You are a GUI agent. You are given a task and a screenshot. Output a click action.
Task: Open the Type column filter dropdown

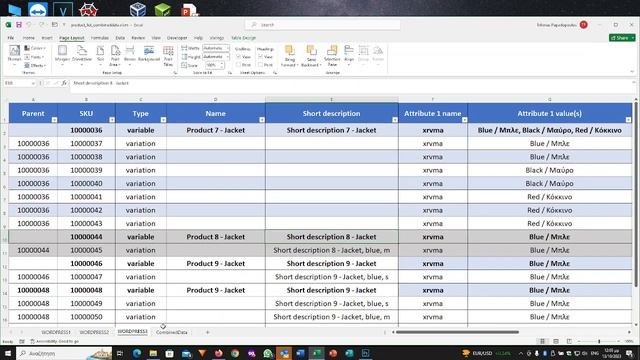[163, 120]
